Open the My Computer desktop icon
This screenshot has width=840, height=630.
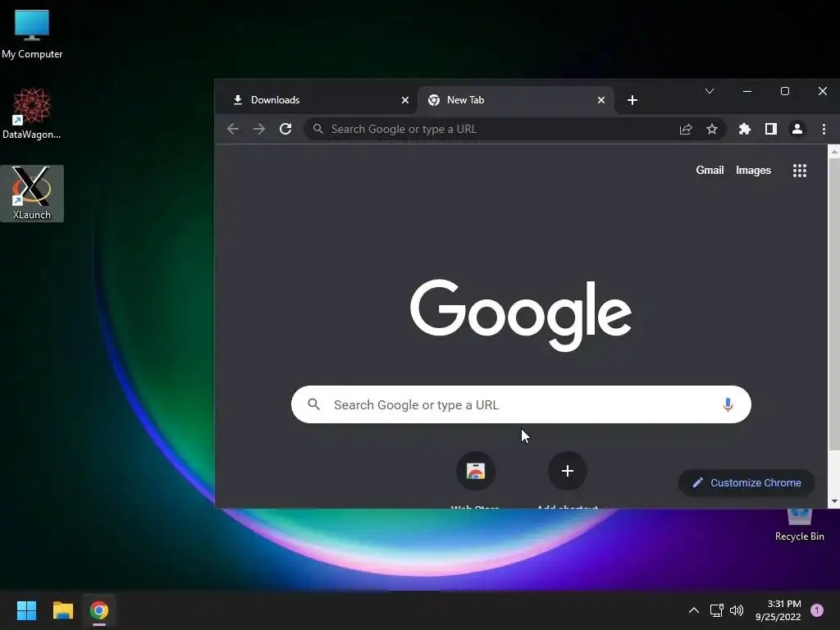pyautogui.click(x=32, y=34)
